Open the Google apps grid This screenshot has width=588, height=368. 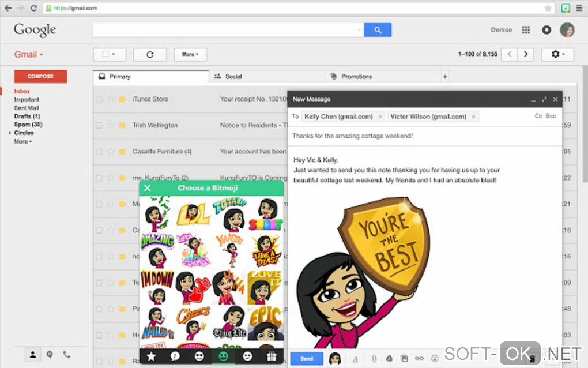pyautogui.click(x=526, y=30)
